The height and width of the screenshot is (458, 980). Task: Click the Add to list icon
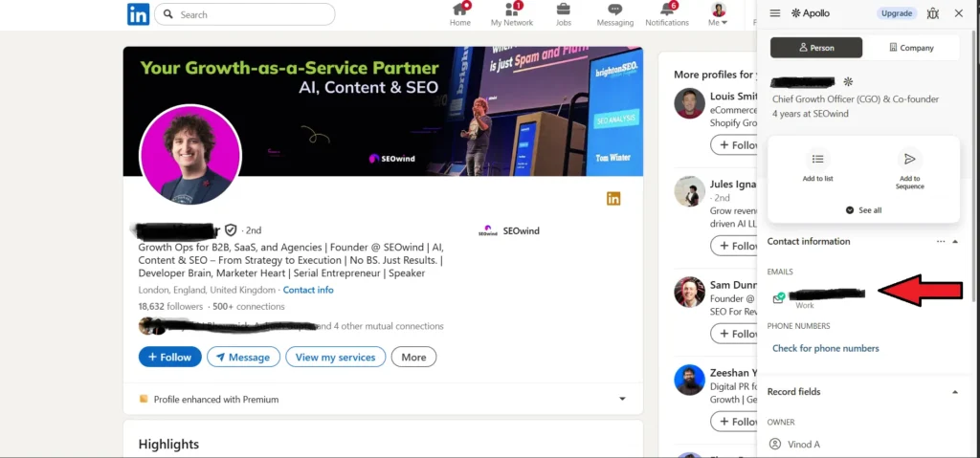pos(817,159)
